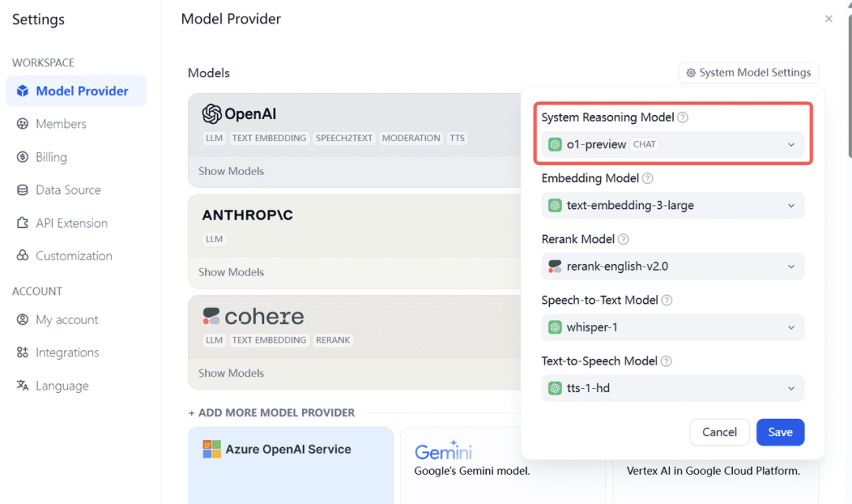This screenshot has width=852, height=504.
Task: Click the Data Source database icon
Action: click(22, 189)
